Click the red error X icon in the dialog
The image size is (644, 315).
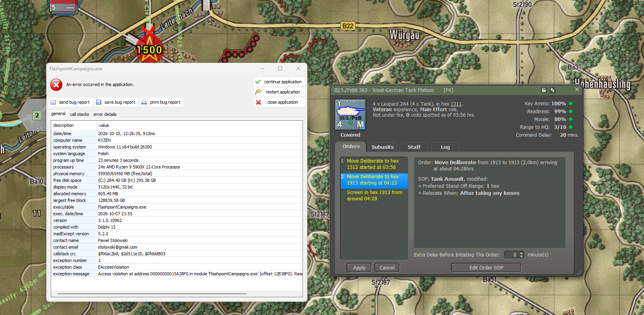click(56, 84)
